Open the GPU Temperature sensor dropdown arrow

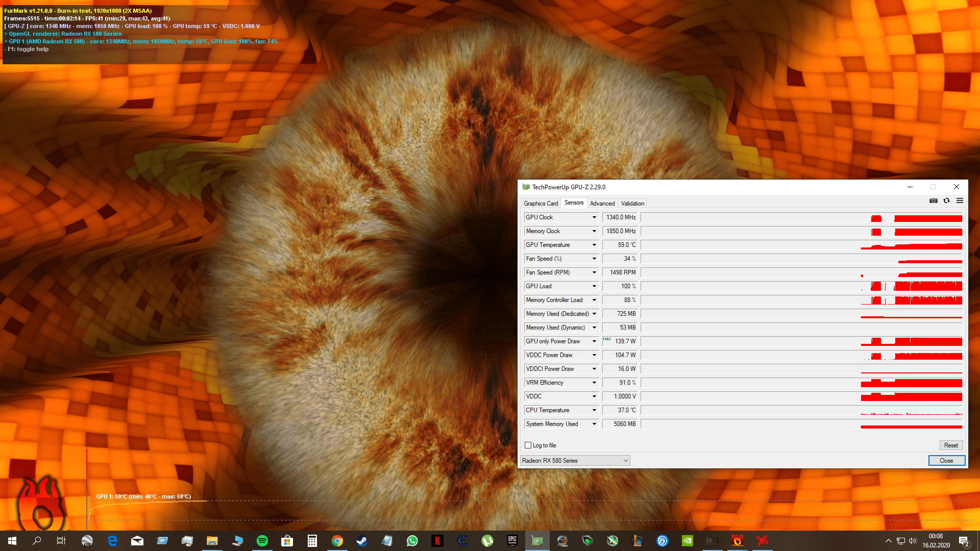point(594,245)
